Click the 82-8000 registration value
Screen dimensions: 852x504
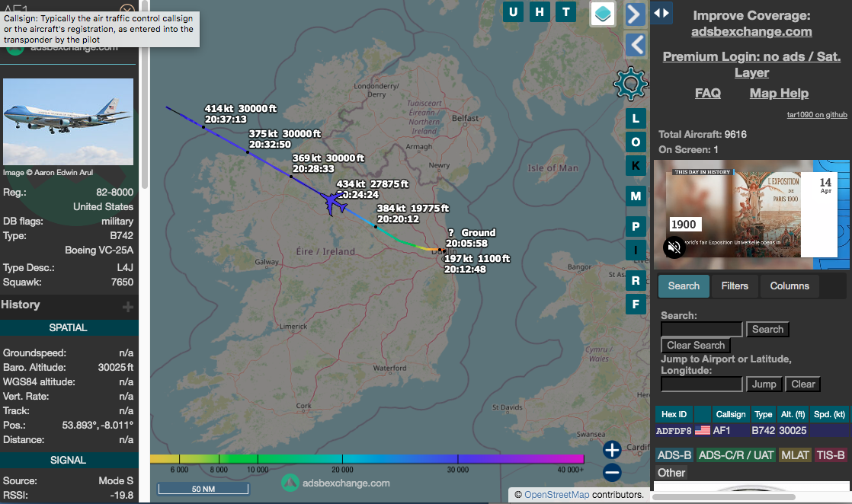114,193
